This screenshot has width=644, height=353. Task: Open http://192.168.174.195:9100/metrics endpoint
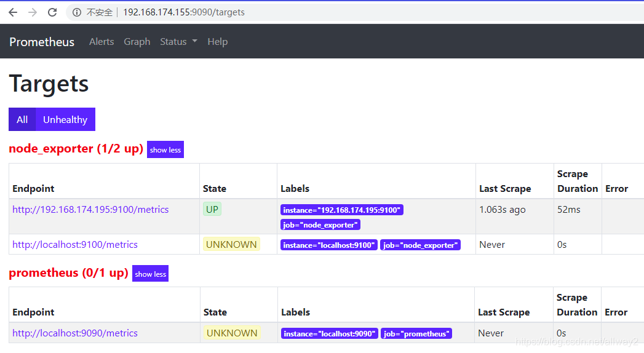[90, 210]
